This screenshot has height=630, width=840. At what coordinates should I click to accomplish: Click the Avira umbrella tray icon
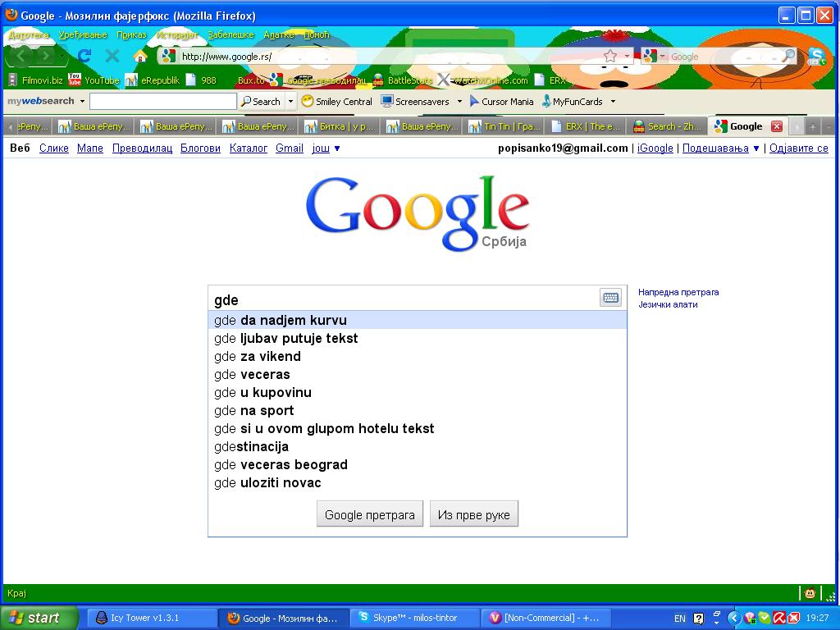click(x=780, y=619)
